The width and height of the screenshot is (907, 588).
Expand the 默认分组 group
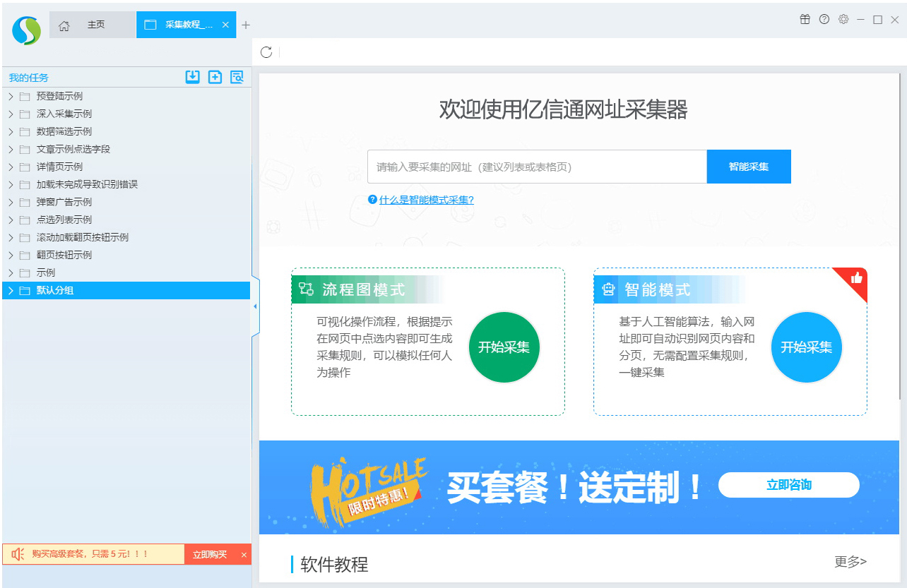pos(11,290)
